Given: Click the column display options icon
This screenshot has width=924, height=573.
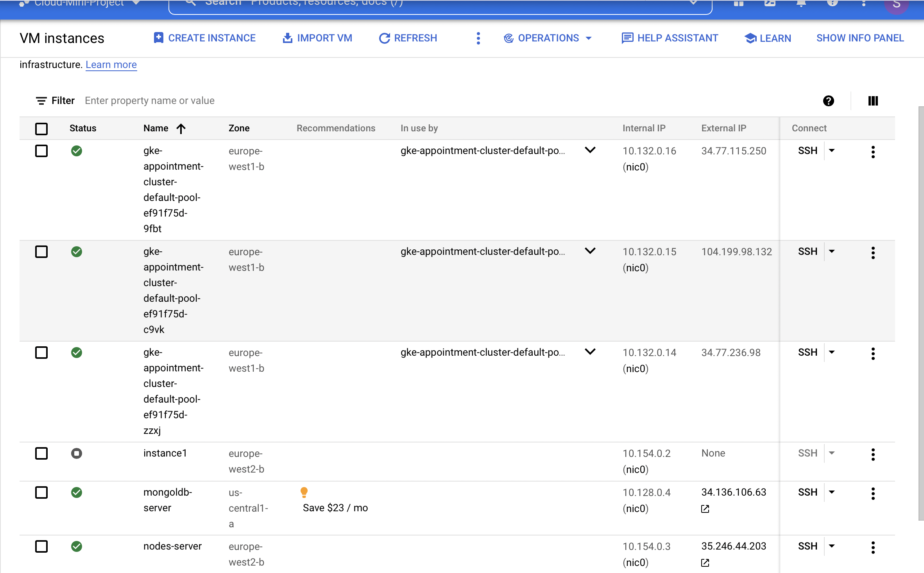Looking at the screenshot, I should [872, 101].
